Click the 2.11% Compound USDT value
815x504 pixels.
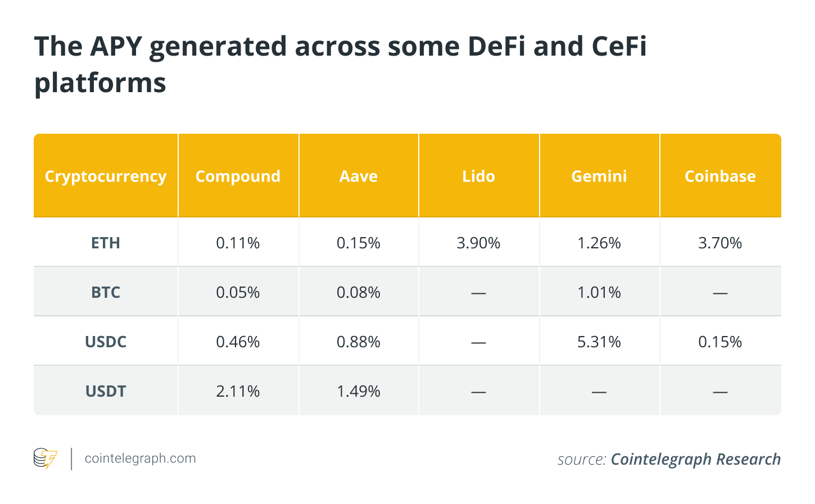[238, 391]
